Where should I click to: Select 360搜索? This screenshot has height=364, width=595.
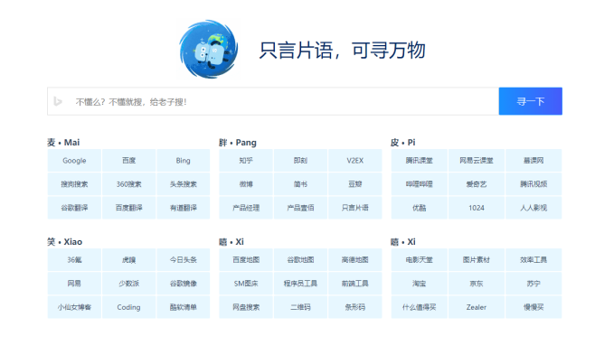tap(128, 184)
